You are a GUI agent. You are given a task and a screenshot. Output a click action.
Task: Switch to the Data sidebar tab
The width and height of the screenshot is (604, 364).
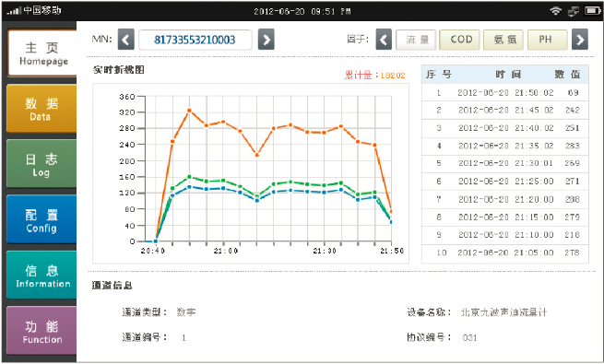tap(41, 109)
